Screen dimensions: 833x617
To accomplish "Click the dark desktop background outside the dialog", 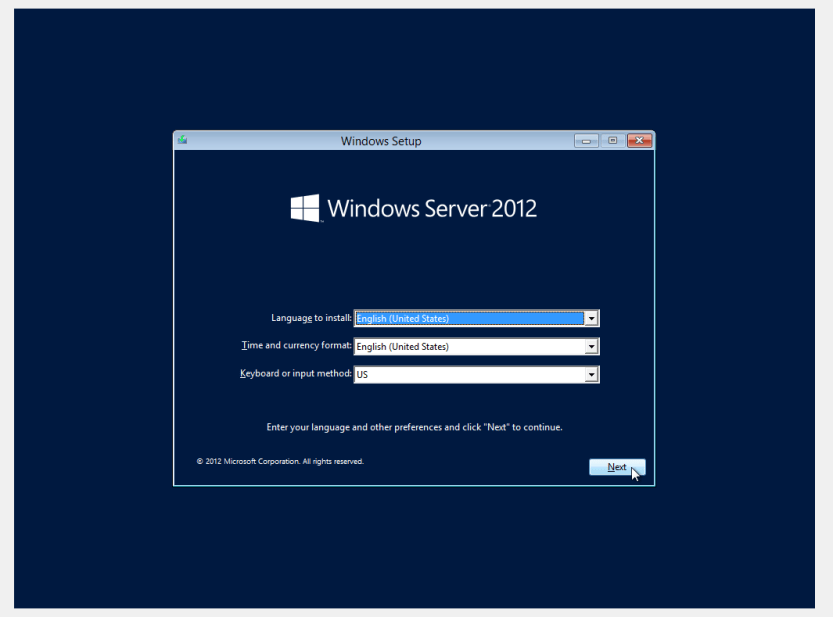I will pos(90,300).
